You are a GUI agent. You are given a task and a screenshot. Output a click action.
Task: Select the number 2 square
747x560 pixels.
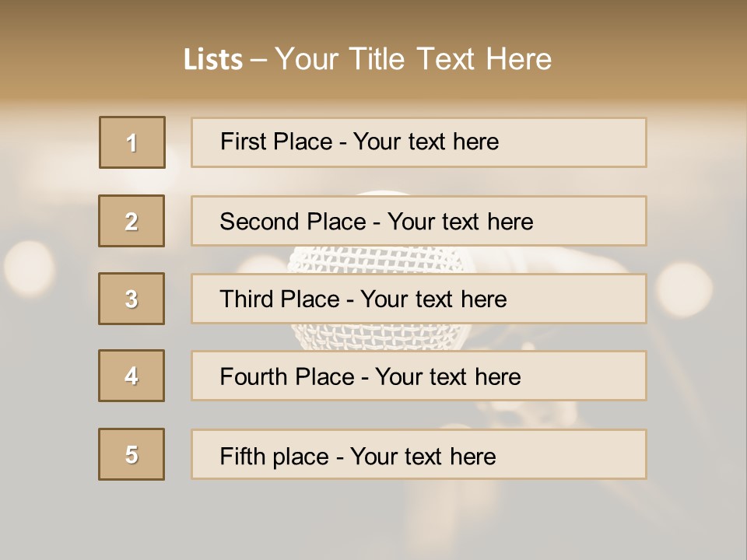pos(132,221)
